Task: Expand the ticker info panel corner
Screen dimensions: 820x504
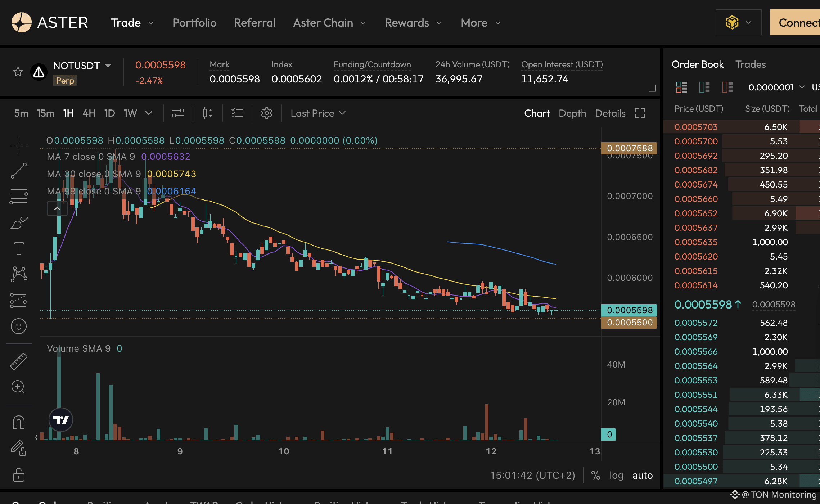Action: [653, 88]
